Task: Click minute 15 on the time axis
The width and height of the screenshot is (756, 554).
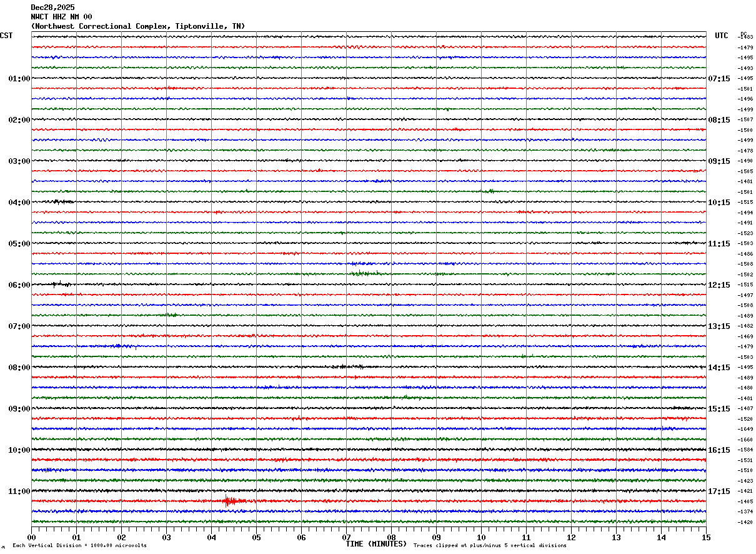Action: point(706,537)
